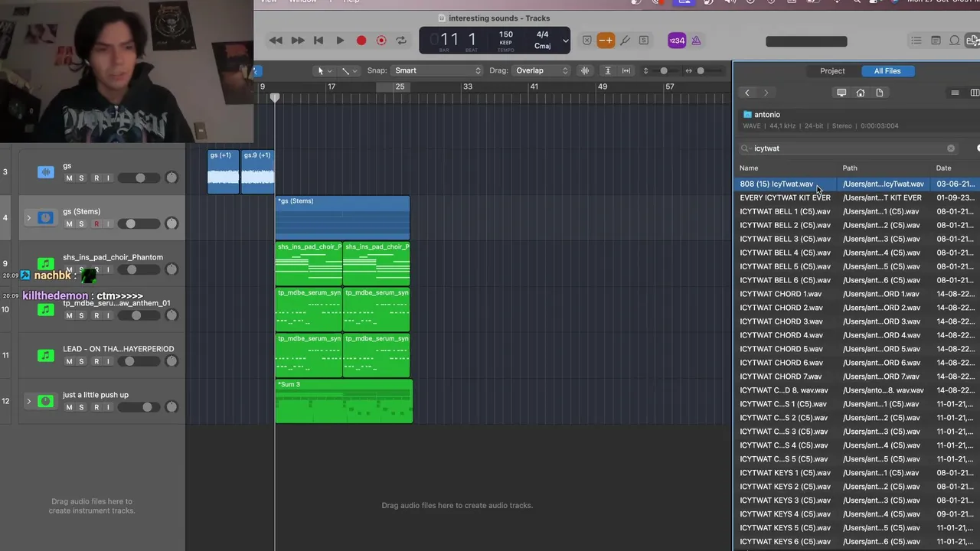Click LEAD - ON THA track instrument icon
Screen dimensions: 980x551
point(46,355)
